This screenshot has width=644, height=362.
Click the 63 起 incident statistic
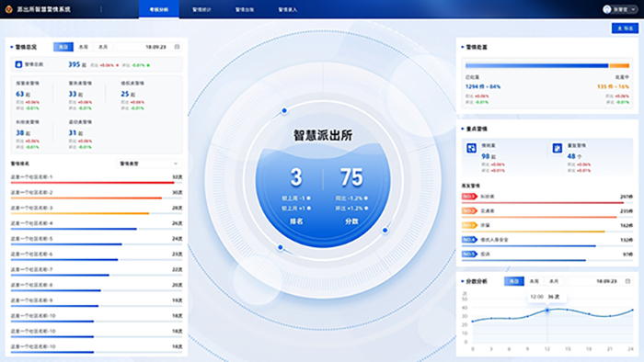pos(23,94)
